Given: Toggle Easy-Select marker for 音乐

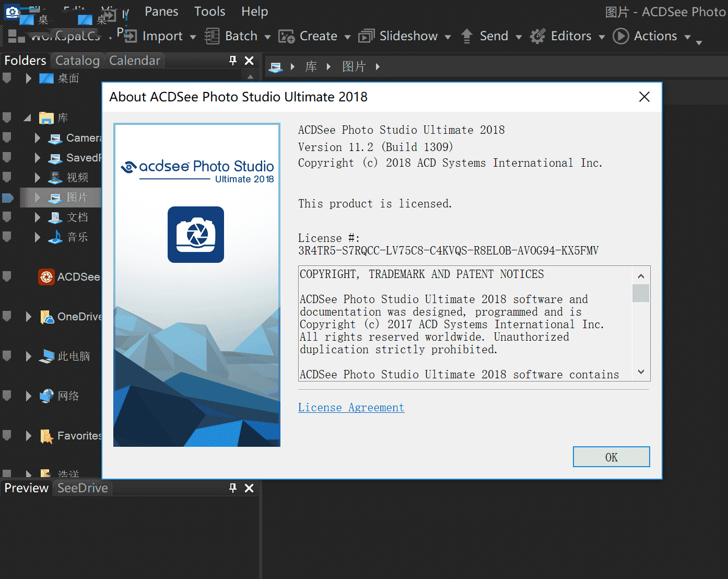Looking at the screenshot, I should tap(7, 237).
